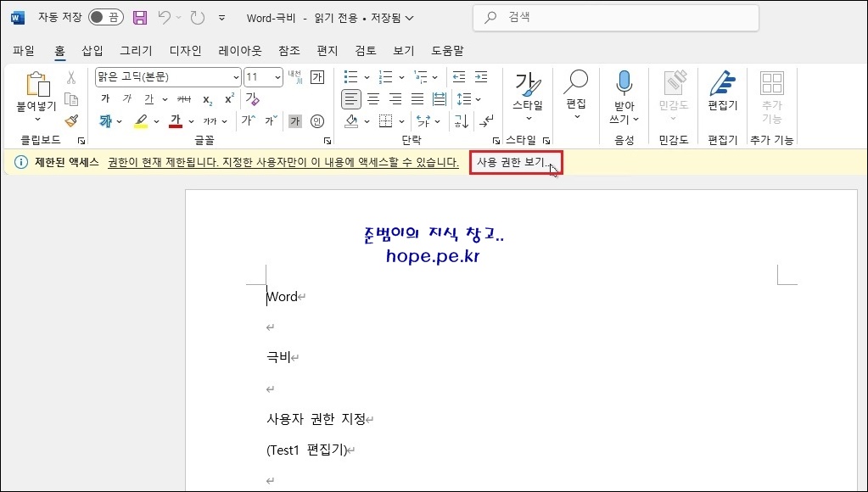
Task: Click the highlight color yellow pen
Action: pos(141,120)
